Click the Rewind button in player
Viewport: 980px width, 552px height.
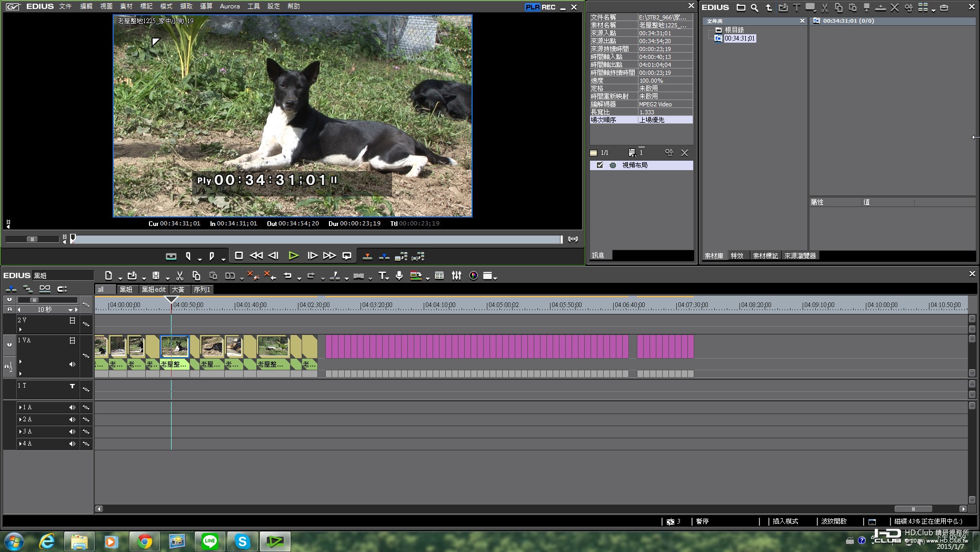[x=256, y=256]
